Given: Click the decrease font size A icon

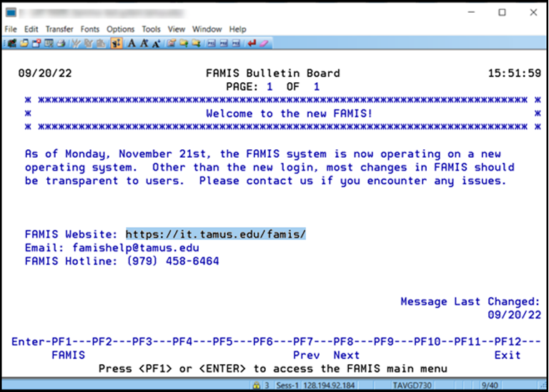Looking at the screenshot, I should point(156,44).
